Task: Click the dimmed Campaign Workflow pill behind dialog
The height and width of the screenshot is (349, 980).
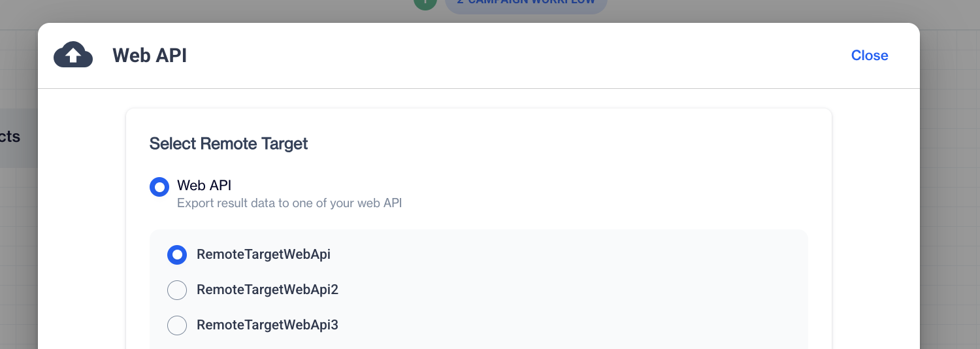Action: point(525,3)
